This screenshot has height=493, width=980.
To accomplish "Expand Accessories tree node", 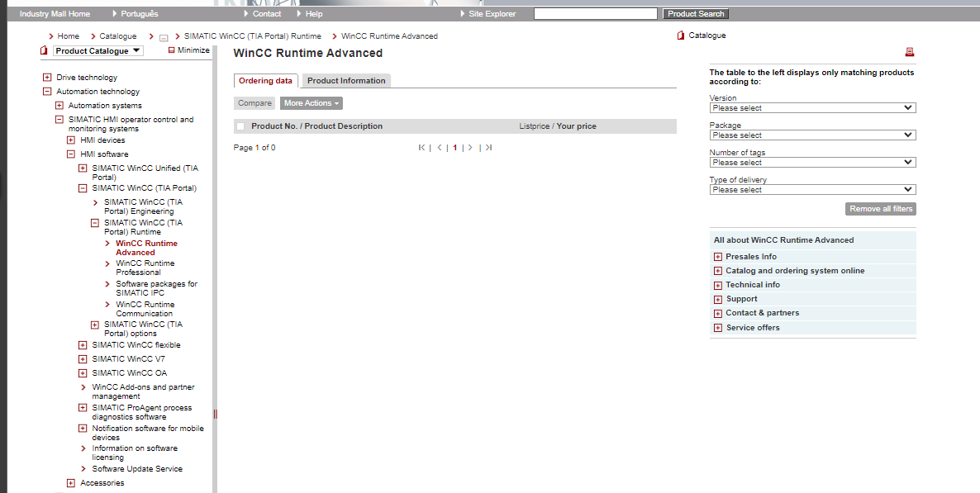I will click(x=70, y=483).
